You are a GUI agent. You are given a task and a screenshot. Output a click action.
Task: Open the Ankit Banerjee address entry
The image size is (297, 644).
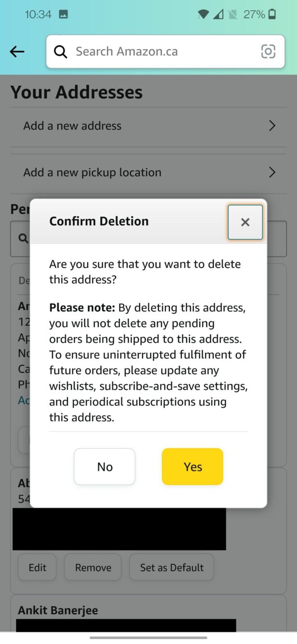pos(58,610)
